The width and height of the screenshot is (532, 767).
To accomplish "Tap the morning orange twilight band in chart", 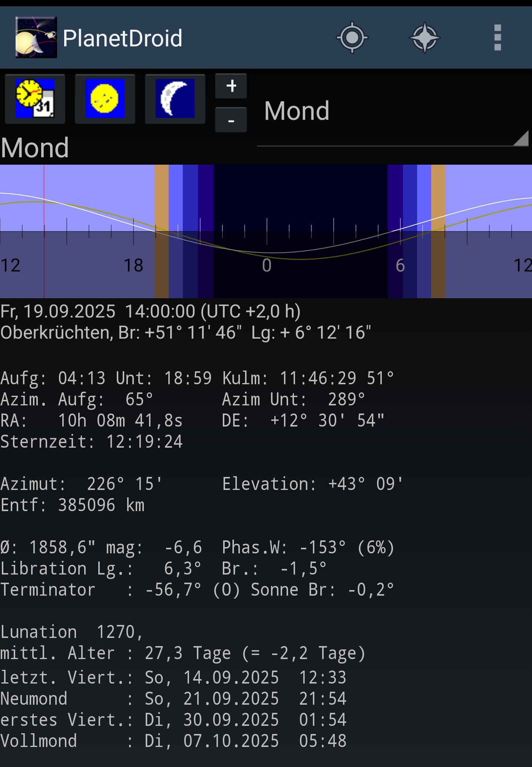I will click(x=438, y=231).
